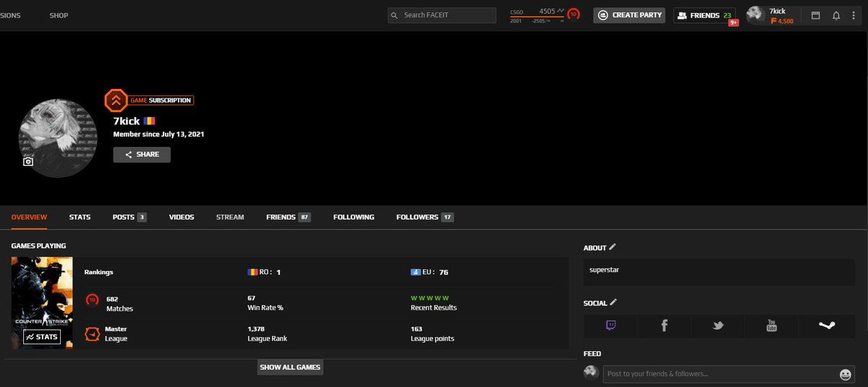Screen dimensions: 868x387
Task: Open the Stream tab
Action: point(230,217)
